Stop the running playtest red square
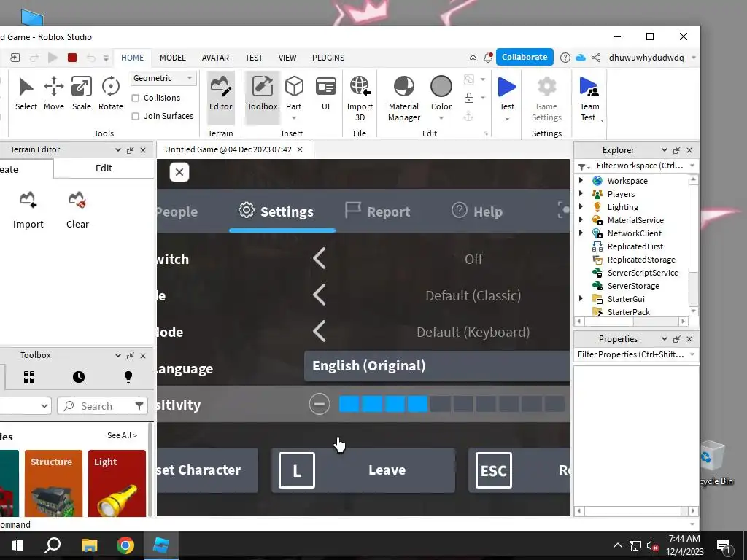 [72, 58]
